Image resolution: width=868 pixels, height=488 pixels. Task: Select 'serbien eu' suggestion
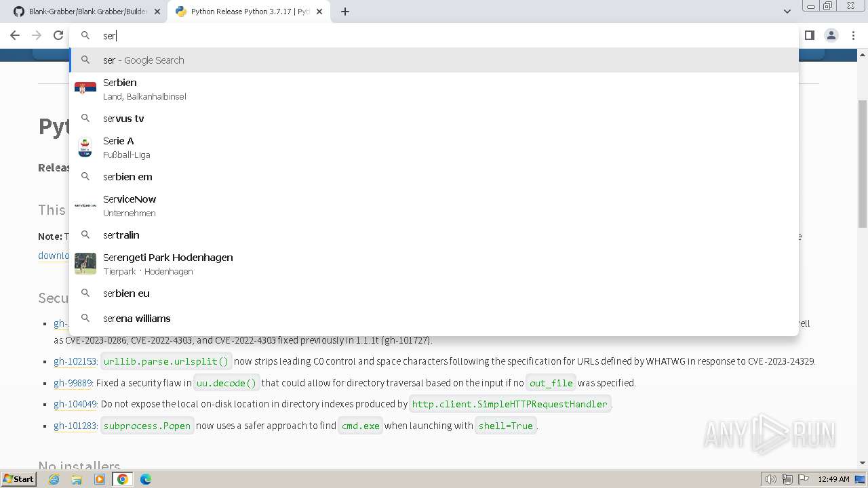pyautogui.click(x=434, y=293)
